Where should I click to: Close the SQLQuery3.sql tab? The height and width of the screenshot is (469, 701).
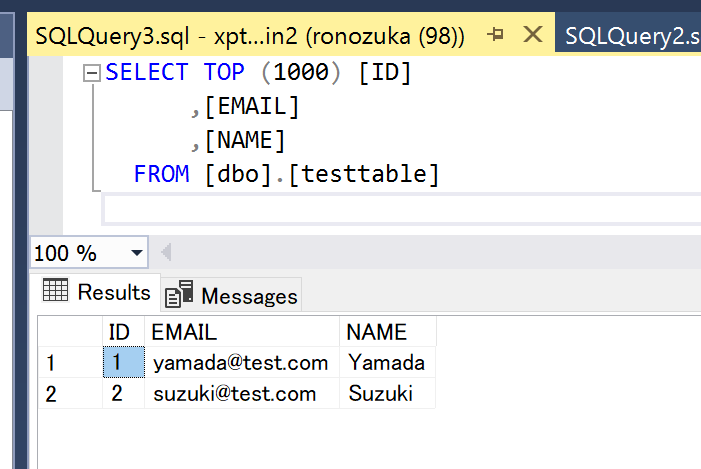point(533,36)
